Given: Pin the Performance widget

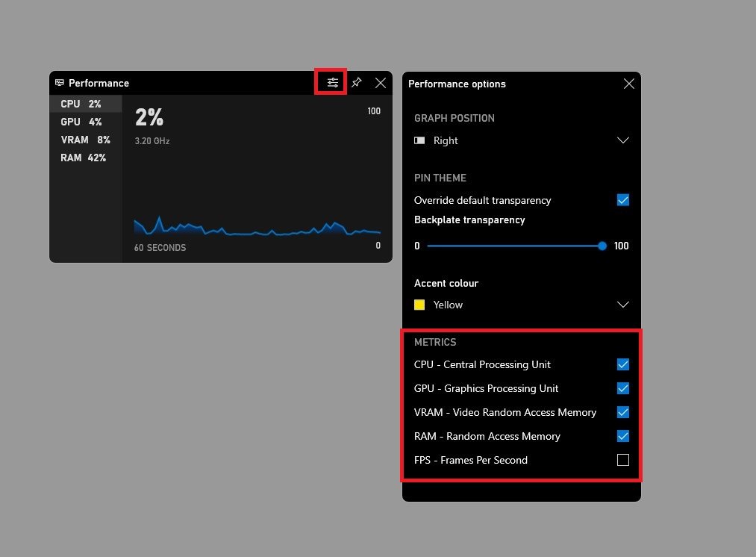Looking at the screenshot, I should (x=357, y=83).
